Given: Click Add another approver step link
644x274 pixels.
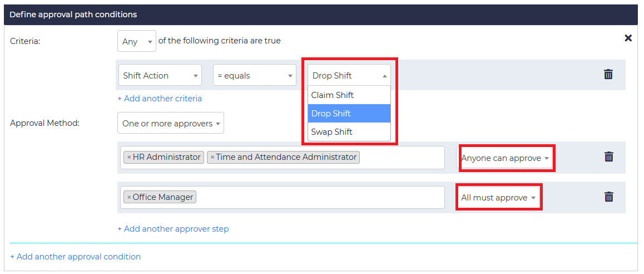Looking at the screenshot, I should [x=173, y=229].
